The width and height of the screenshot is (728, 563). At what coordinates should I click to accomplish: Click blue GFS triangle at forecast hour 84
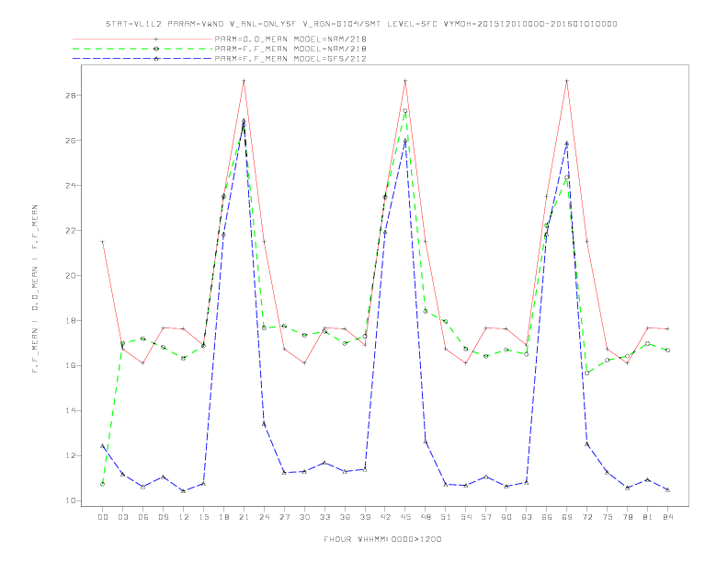pyautogui.click(x=668, y=489)
